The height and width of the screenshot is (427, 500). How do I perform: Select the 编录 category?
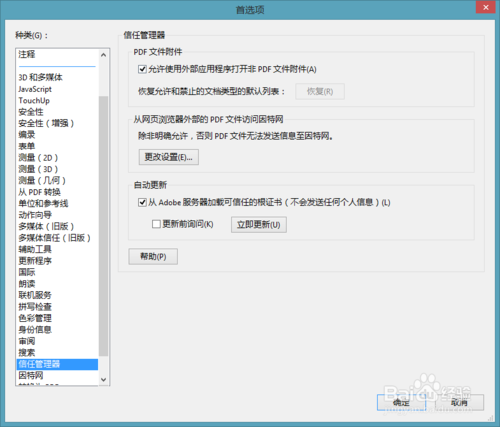tap(57, 135)
